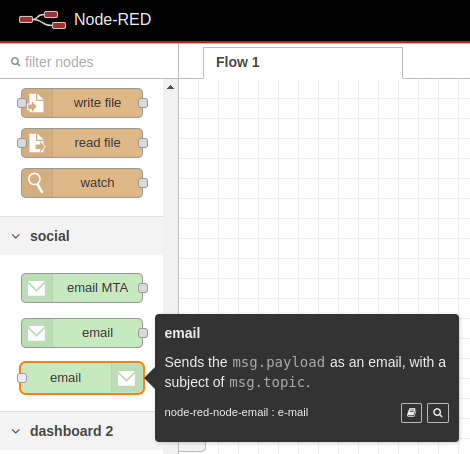This screenshot has height=454, width=470.
Task: Collapse the social palette category
Action: pos(16,236)
